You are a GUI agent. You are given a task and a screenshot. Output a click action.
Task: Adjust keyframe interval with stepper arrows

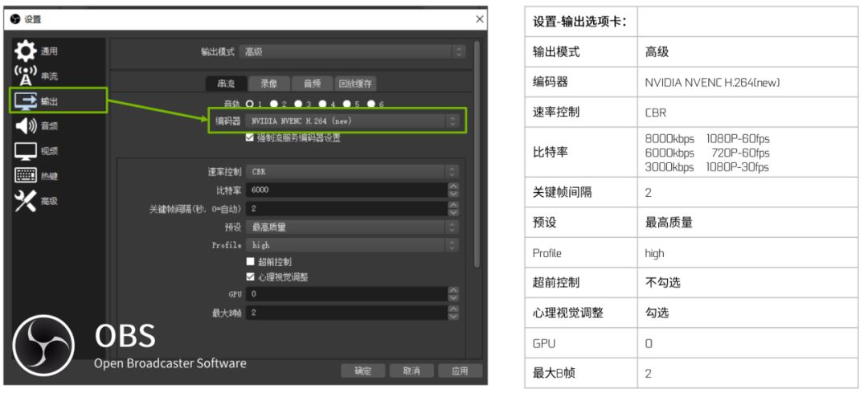coord(453,209)
